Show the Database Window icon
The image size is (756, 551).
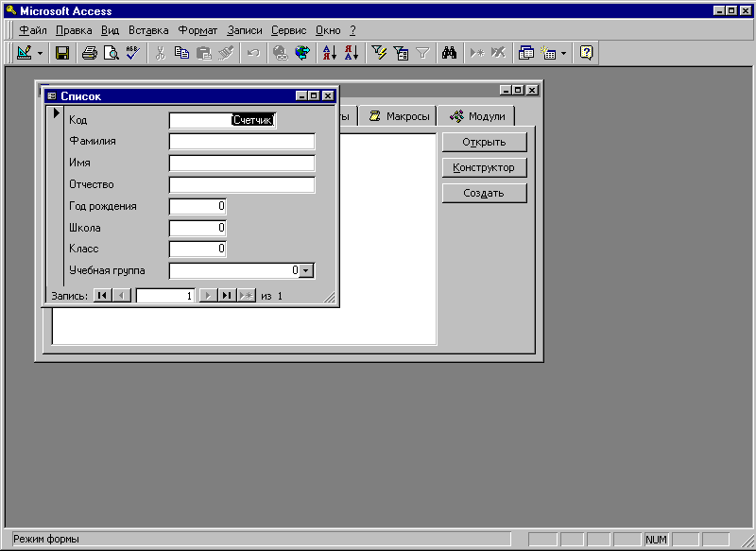pos(526,53)
